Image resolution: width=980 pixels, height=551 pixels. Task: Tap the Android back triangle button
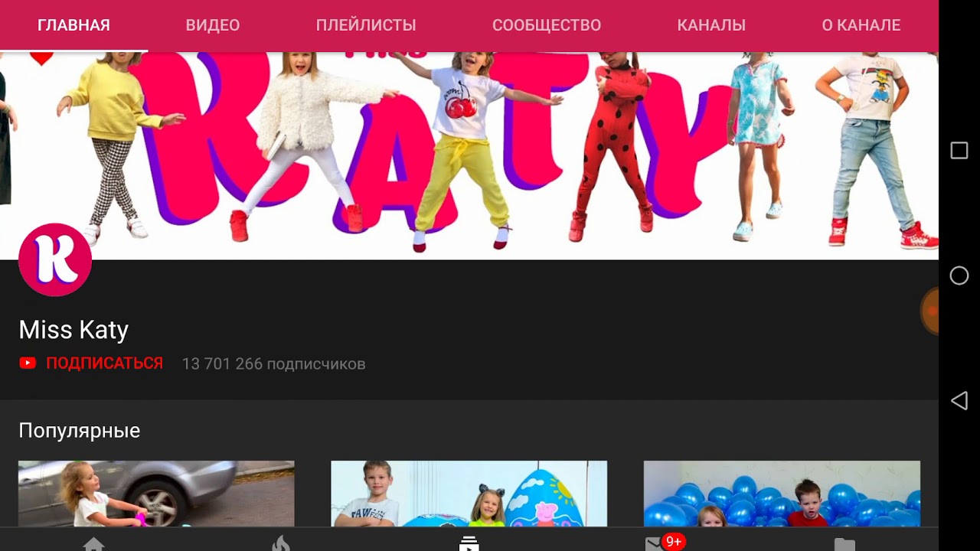point(959,400)
